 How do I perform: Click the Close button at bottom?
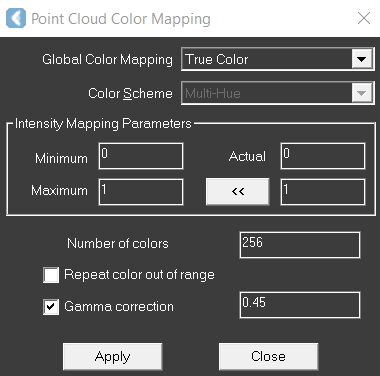269,357
